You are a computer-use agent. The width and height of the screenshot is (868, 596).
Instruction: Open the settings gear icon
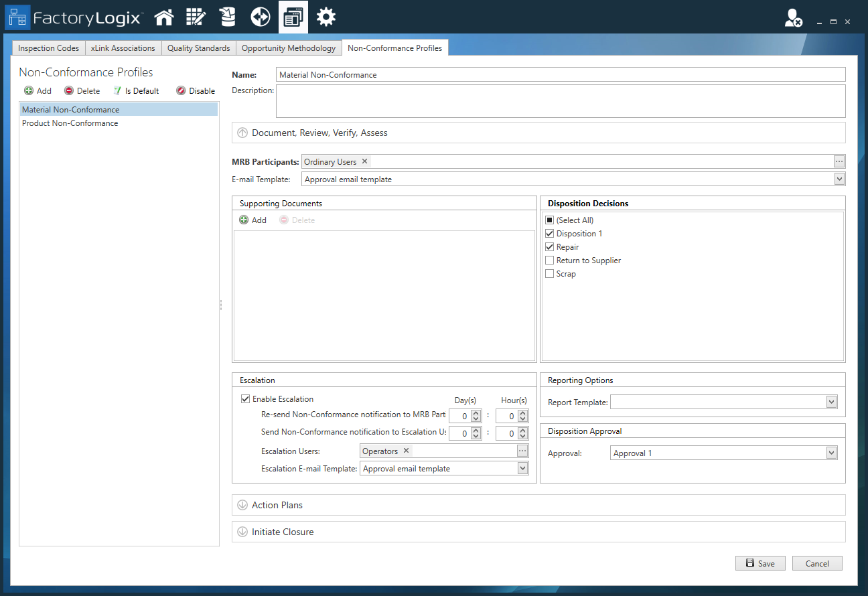(x=325, y=17)
